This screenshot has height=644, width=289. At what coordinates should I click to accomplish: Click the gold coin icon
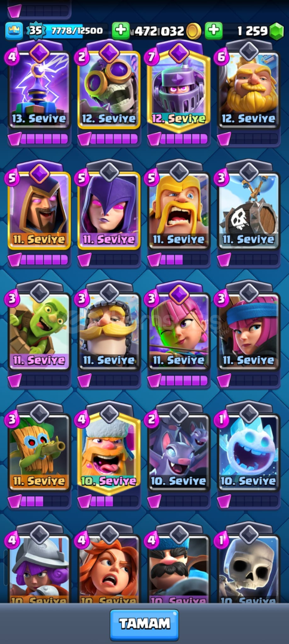tap(193, 31)
